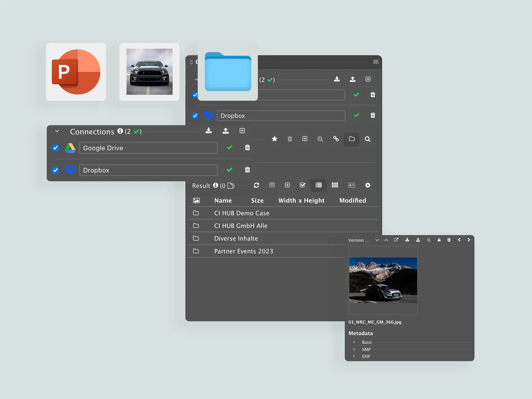Expand the EXIF metadata section
The height and width of the screenshot is (399, 532).
pos(354,356)
